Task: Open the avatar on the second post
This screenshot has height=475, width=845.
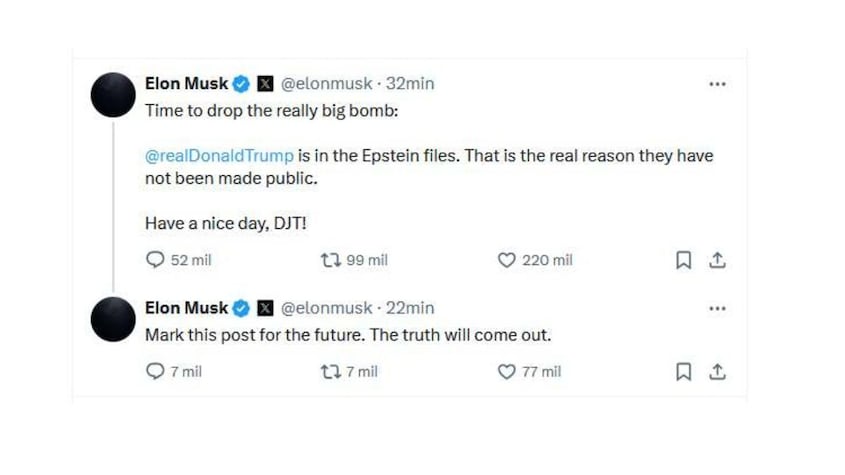Action: 115,320
